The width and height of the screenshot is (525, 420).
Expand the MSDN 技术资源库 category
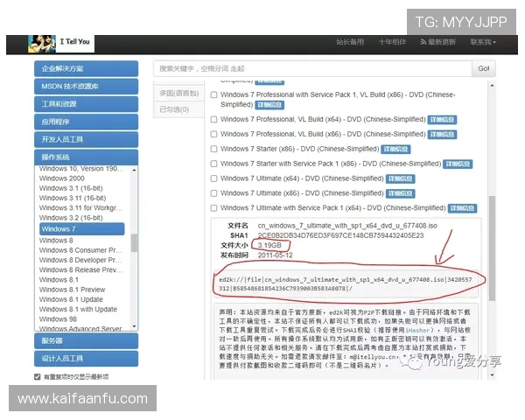[x=86, y=87]
